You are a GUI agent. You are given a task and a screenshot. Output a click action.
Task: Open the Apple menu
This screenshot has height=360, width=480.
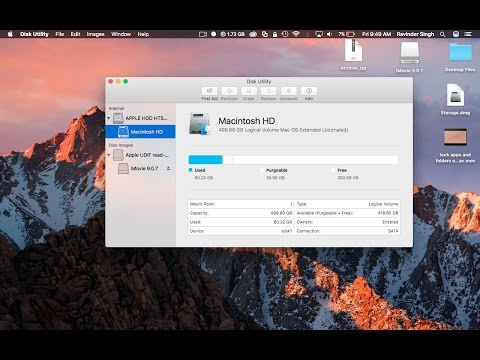click(10, 34)
